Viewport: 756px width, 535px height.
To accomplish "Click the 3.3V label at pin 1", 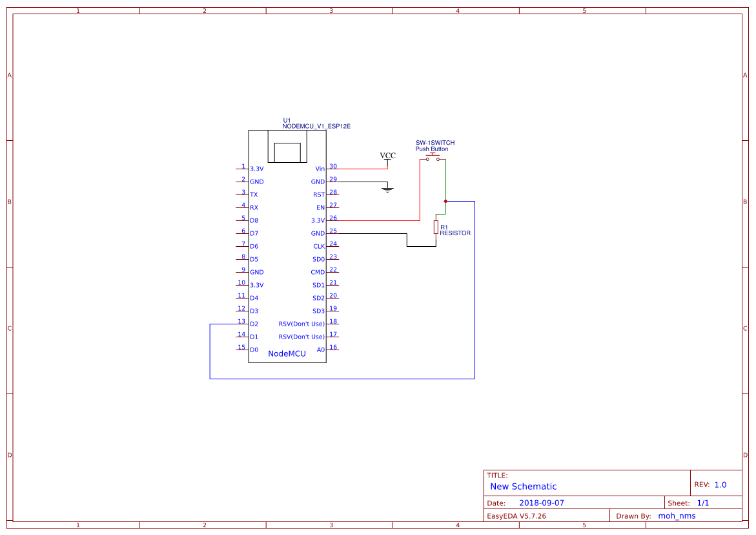I will coord(256,169).
